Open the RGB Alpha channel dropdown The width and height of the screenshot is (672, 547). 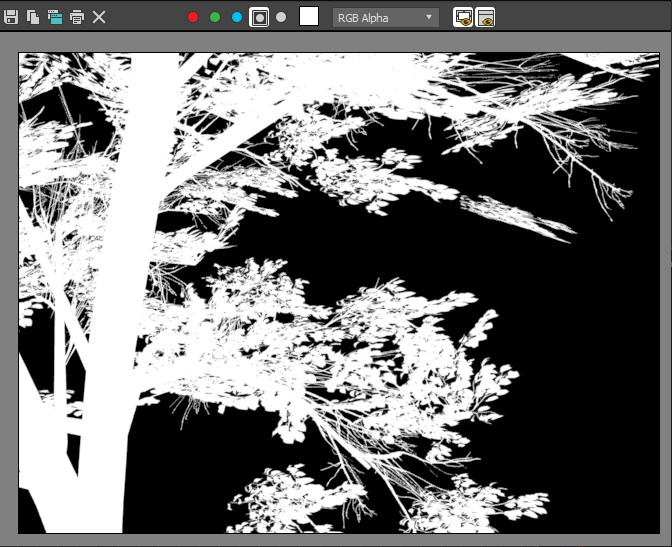386,18
